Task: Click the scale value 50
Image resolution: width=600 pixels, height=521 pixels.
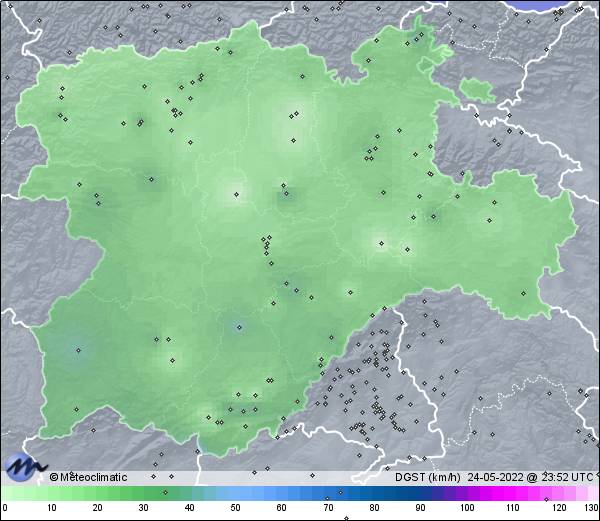Action: (x=235, y=508)
